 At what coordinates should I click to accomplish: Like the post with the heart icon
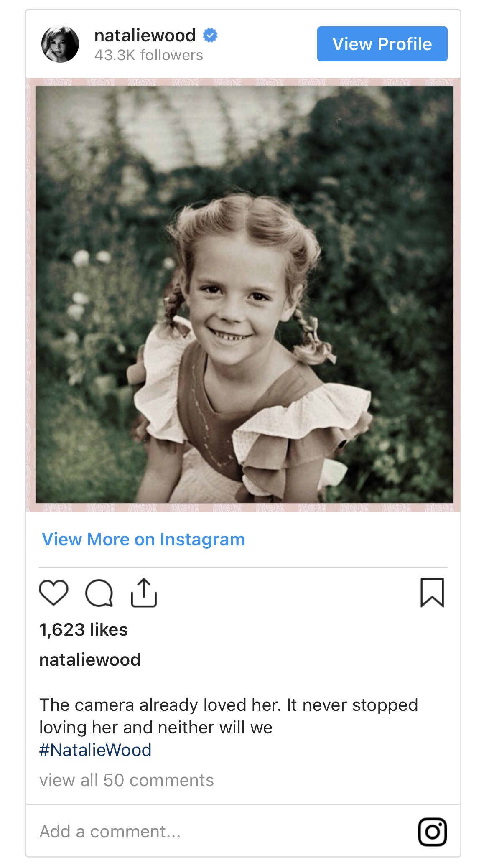point(53,593)
